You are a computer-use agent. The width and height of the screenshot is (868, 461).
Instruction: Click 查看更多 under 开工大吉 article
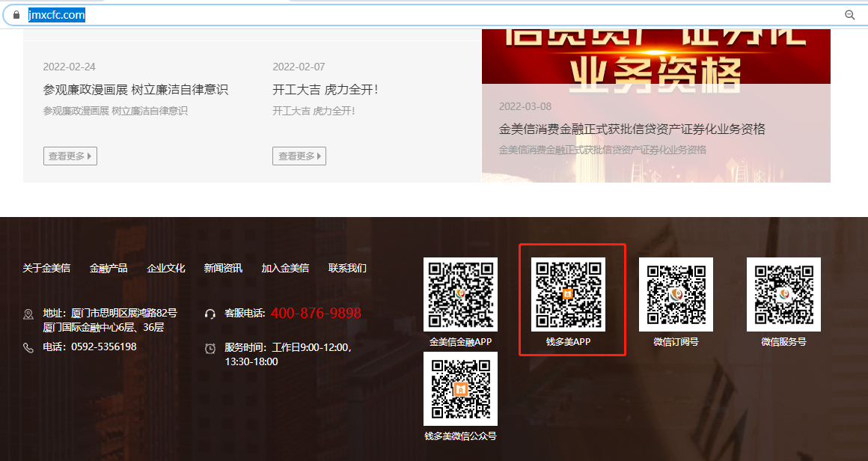pyautogui.click(x=299, y=156)
